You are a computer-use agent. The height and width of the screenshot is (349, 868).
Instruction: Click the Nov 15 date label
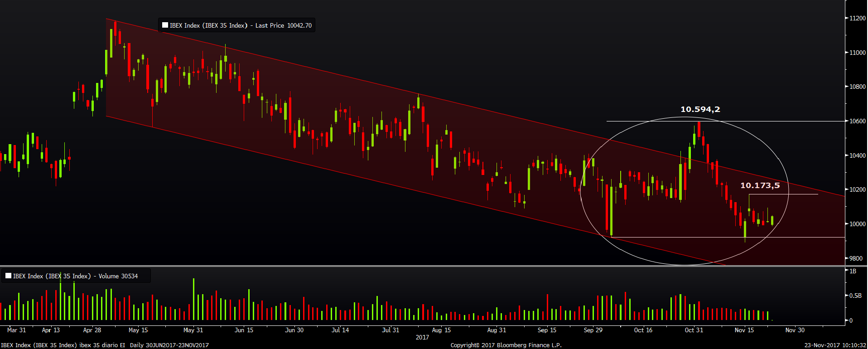(x=744, y=330)
